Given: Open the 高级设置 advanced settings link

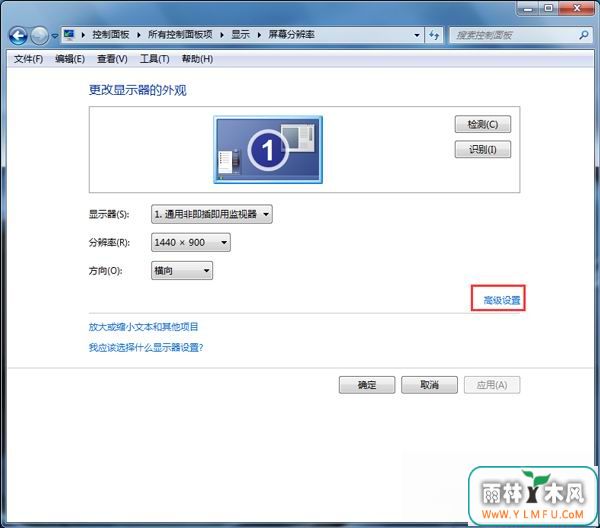Looking at the screenshot, I should click(x=502, y=300).
